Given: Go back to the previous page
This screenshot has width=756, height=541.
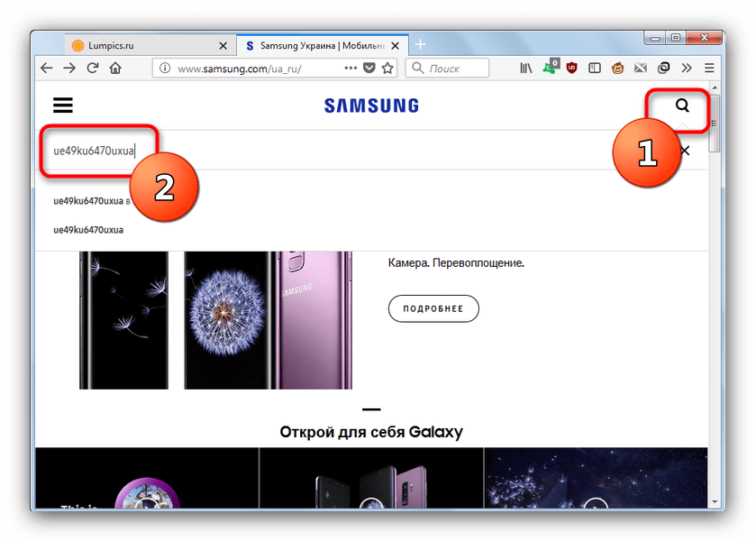Looking at the screenshot, I should click(x=47, y=68).
